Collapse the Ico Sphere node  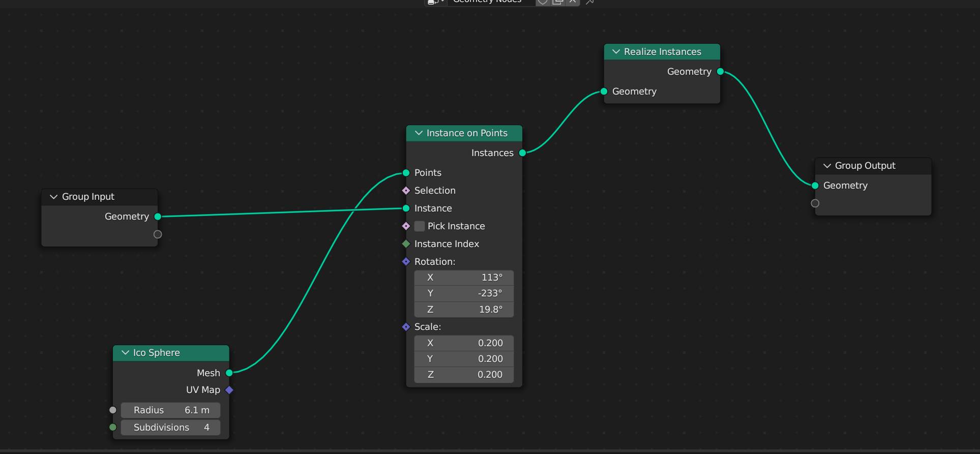126,353
